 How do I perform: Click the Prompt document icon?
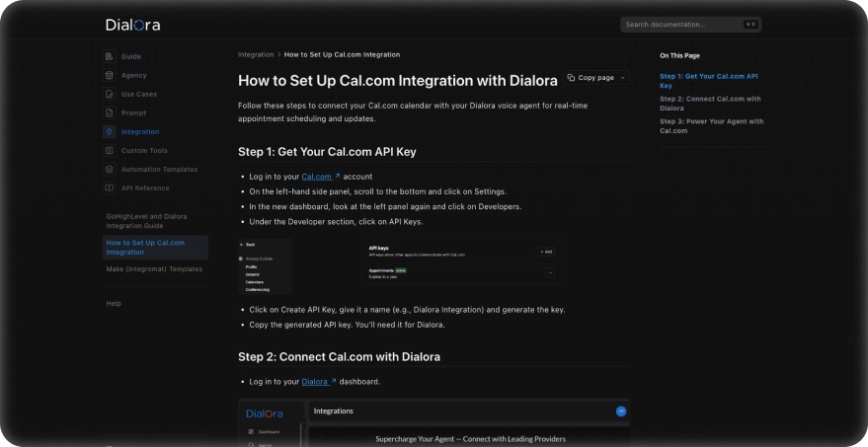coord(110,112)
